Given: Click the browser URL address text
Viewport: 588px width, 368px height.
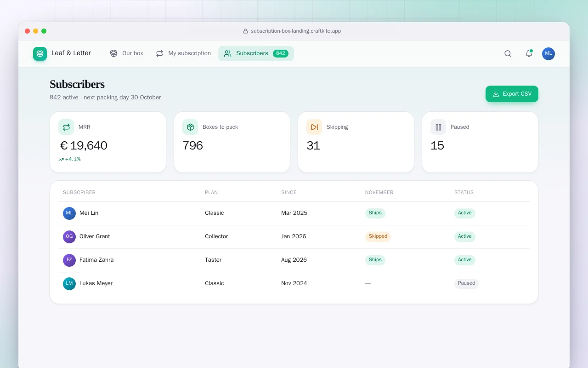Looking at the screenshot, I should (x=296, y=31).
